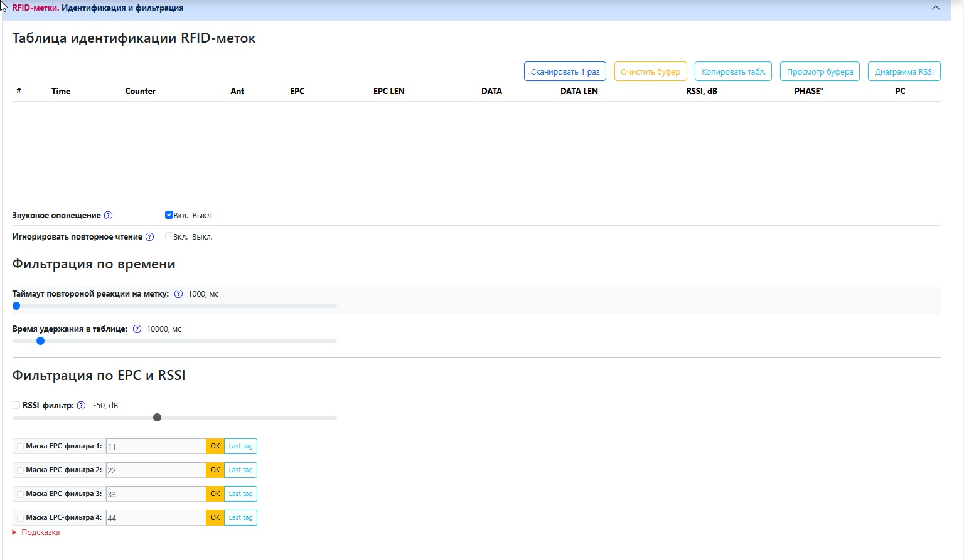Open Просмотр буфера

[x=820, y=71]
